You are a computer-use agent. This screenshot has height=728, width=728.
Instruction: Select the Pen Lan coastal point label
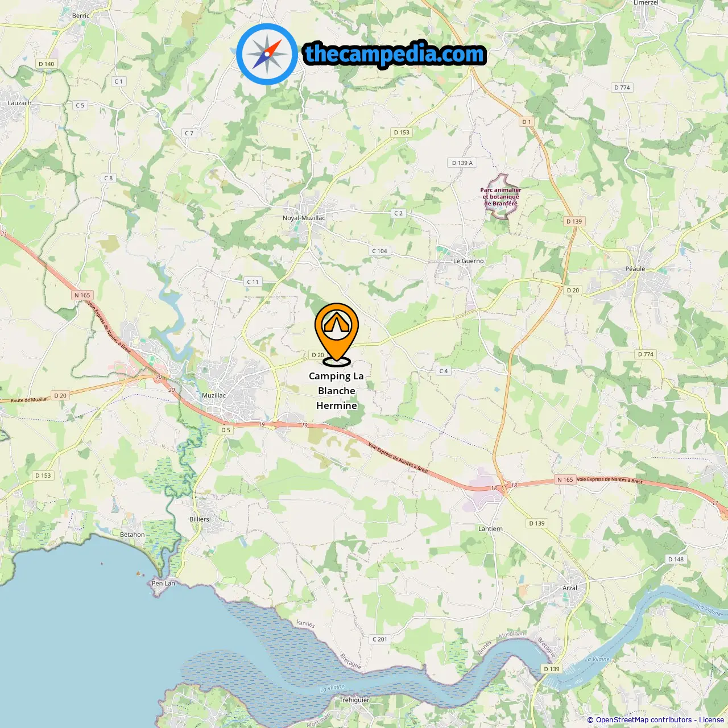tap(163, 583)
